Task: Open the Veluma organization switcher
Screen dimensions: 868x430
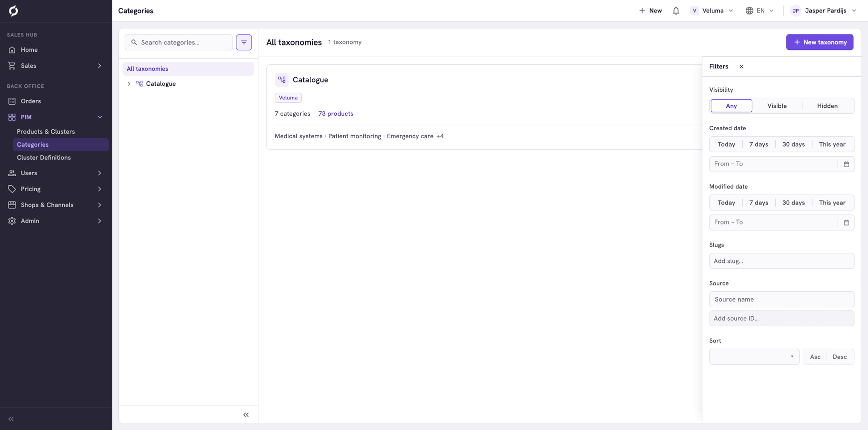Action: [712, 10]
